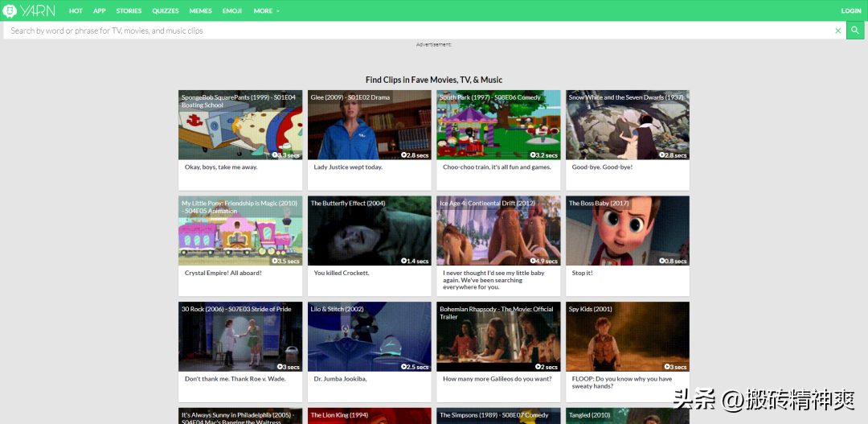
Task: Play icon beside 1.4 secs on Butterfly Effect clip
Action: point(403,261)
